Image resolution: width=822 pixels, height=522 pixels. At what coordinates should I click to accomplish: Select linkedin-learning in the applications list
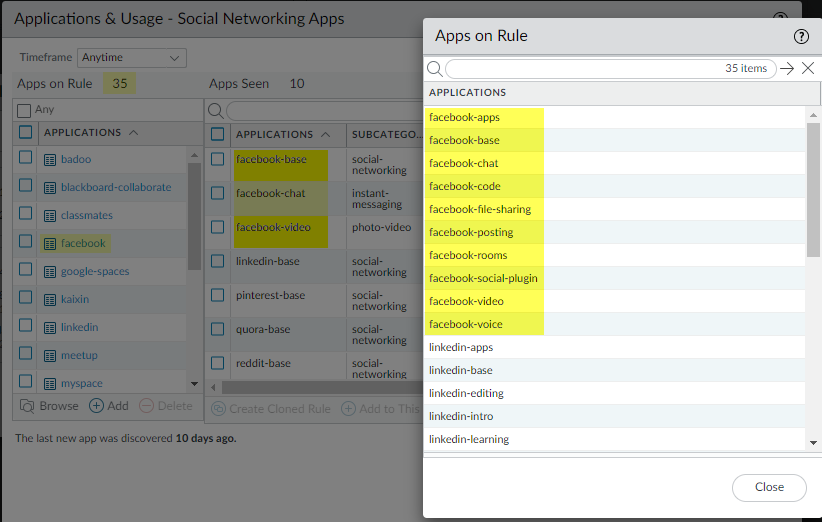pyautogui.click(x=469, y=439)
